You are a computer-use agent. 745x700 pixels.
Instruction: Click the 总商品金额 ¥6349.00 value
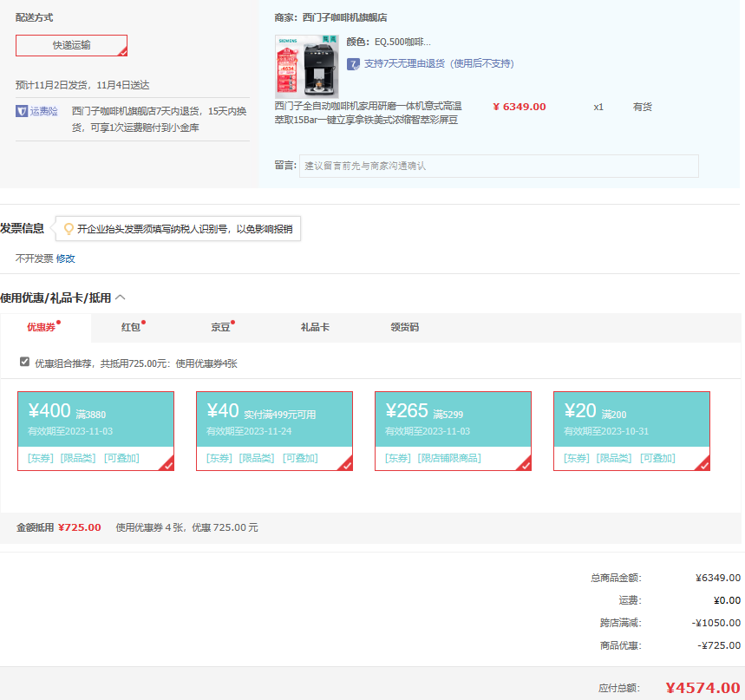(x=718, y=578)
